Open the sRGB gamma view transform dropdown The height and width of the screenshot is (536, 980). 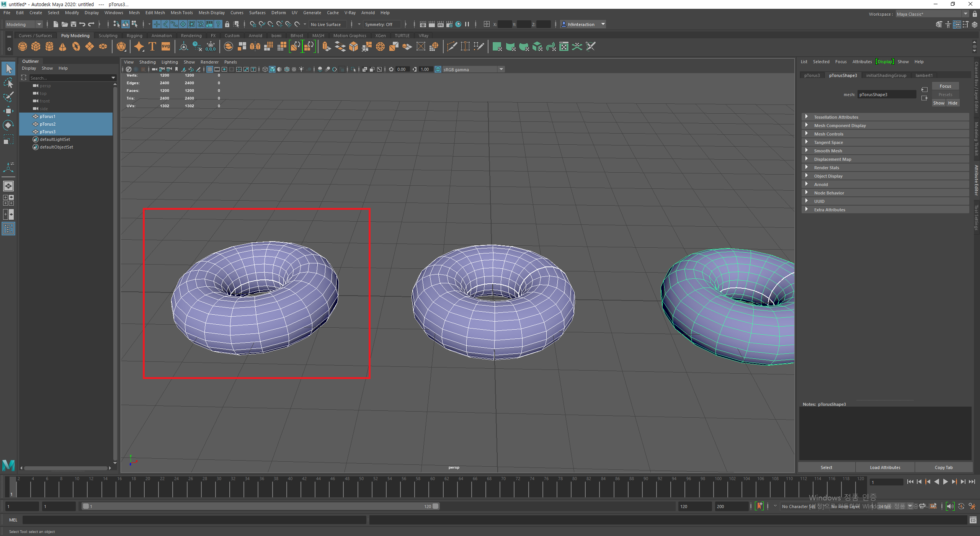(x=501, y=69)
